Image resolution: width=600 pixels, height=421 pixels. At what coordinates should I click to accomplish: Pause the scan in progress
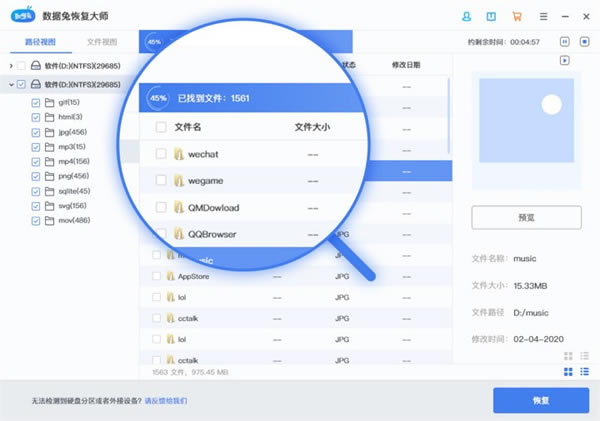tap(565, 41)
